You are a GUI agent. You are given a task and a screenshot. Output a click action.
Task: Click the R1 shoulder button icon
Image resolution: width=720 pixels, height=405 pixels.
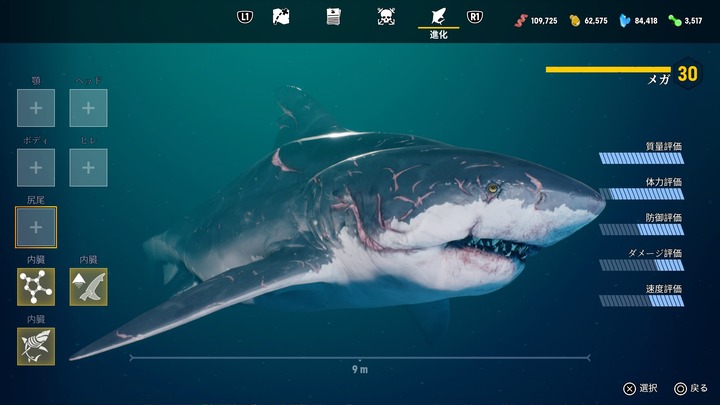[475, 17]
